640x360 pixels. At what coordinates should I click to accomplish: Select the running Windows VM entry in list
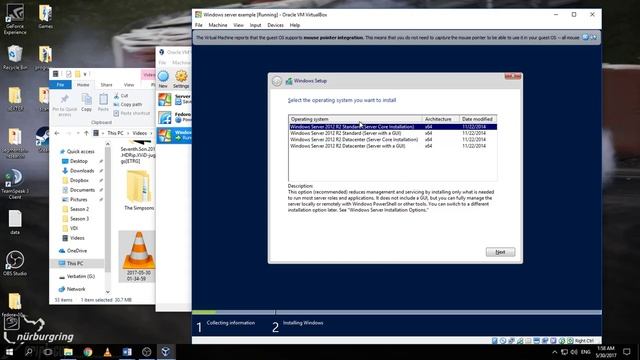point(174,135)
